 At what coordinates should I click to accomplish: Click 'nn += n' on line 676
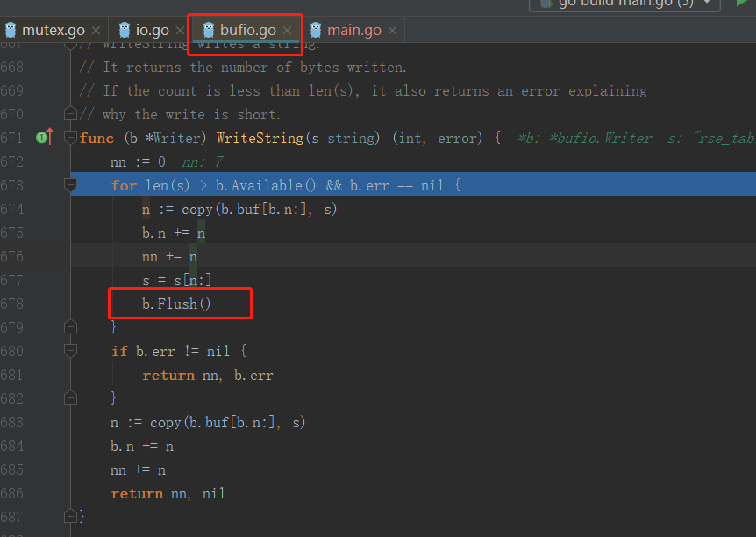[x=170, y=257]
